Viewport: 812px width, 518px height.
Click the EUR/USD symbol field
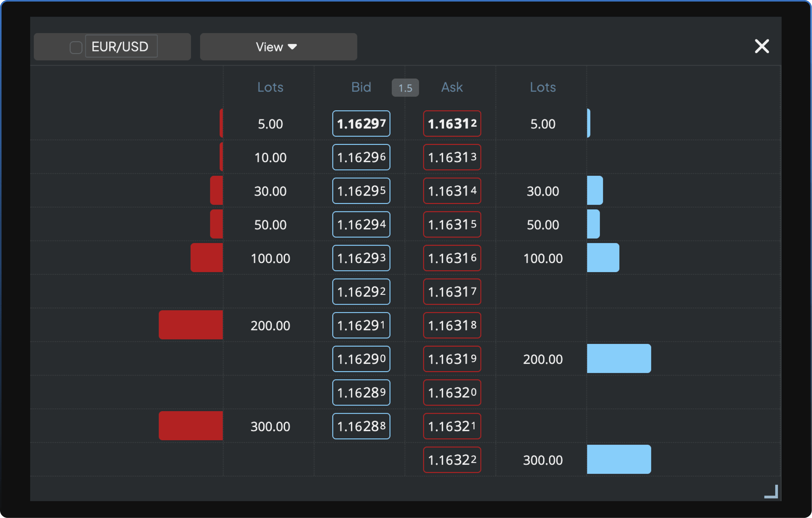tap(121, 46)
